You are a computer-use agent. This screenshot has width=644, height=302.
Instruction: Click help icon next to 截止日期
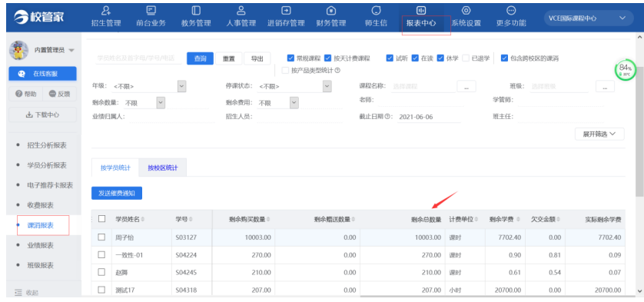tap(387, 116)
